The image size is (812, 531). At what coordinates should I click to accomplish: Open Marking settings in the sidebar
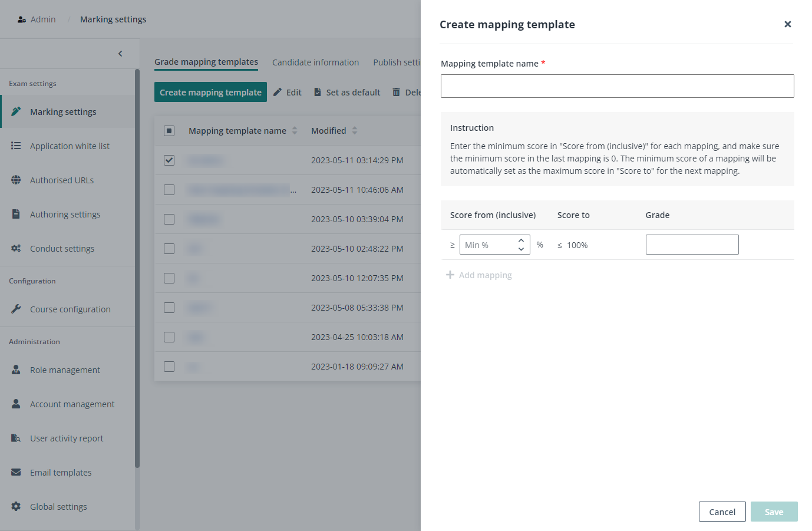(x=68, y=111)
